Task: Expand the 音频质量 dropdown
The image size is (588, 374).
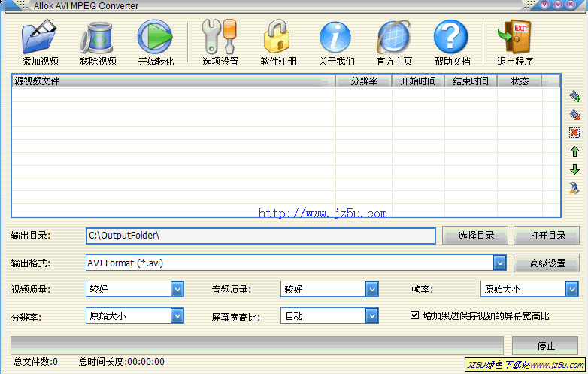Action: [x=371, y=289]
